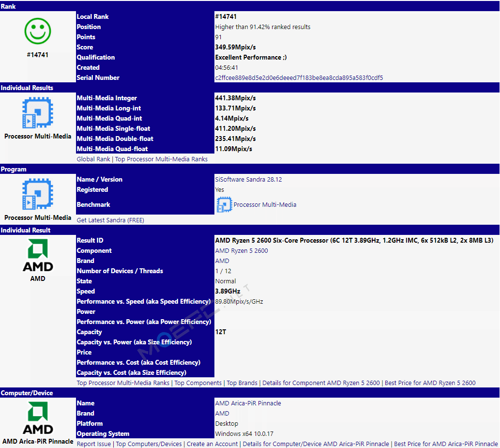Open the Global Rank link
The height and width of the screenshot is (448, 500).
[93, 159]
